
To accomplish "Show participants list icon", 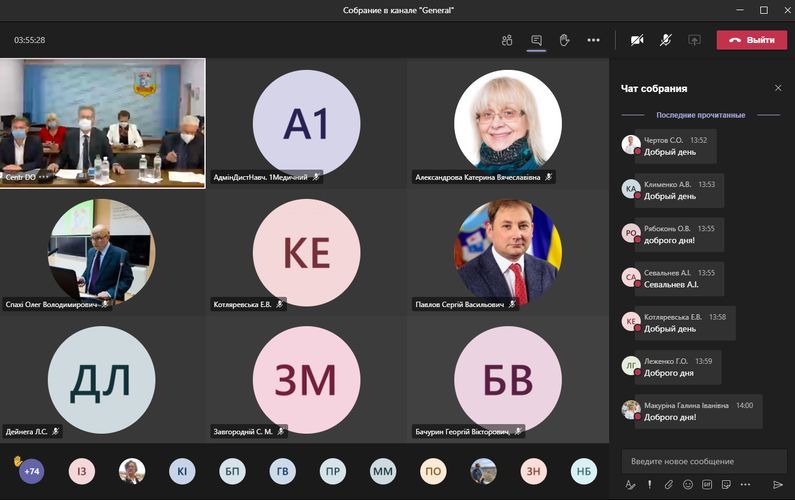I will 507,40.
